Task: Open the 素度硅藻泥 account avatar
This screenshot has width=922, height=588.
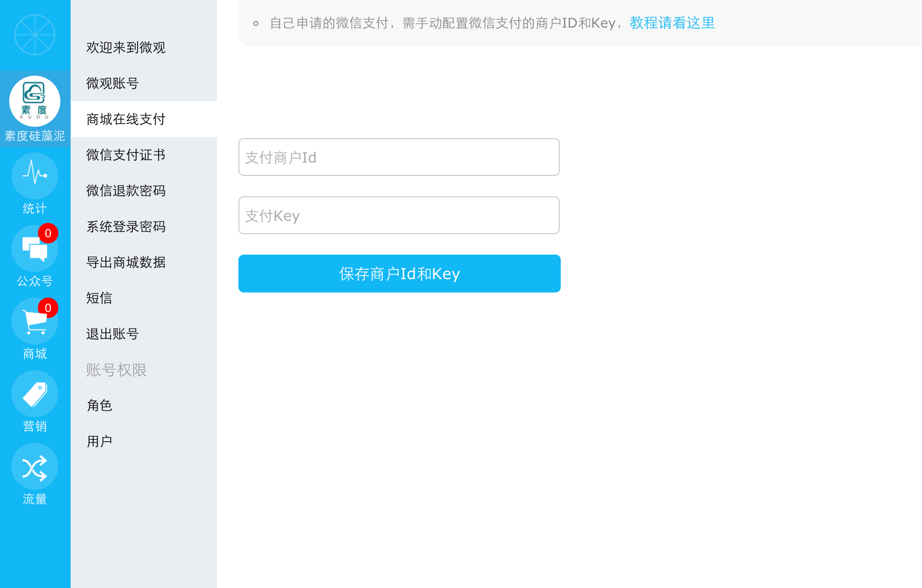Action: [35, 101]
